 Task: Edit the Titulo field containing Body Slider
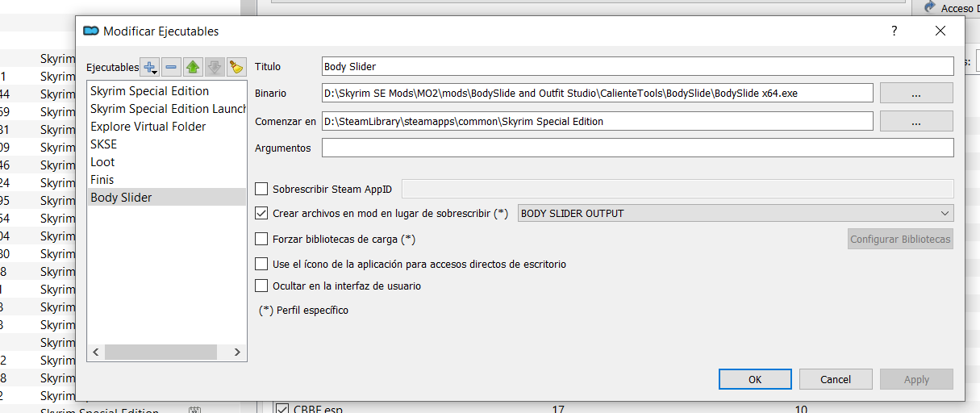(637, 66)
